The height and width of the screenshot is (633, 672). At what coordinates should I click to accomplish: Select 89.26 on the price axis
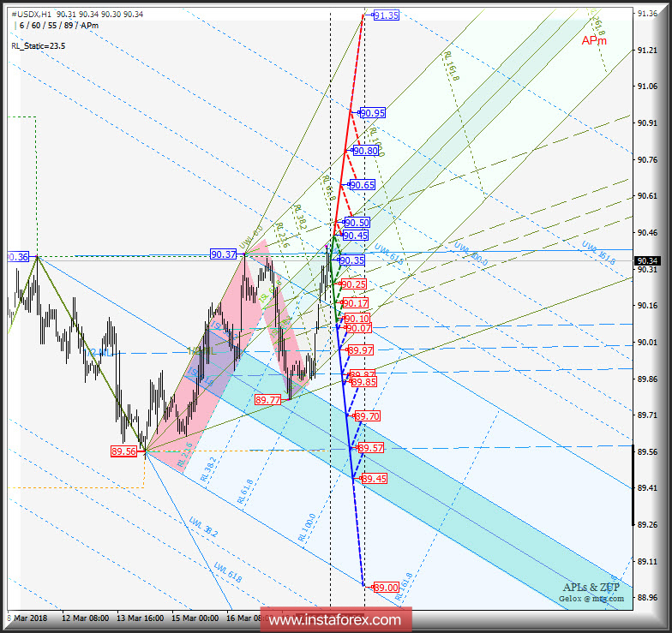click(647, 525)
